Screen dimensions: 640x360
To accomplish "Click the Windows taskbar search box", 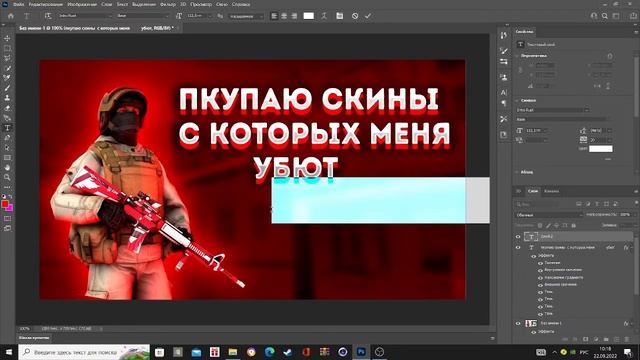I will 84,352.
